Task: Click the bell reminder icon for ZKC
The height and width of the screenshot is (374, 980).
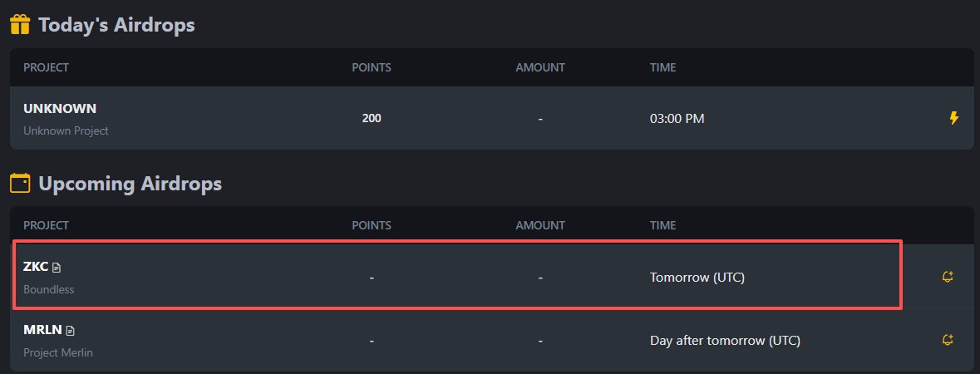Action: coord(948,277)
